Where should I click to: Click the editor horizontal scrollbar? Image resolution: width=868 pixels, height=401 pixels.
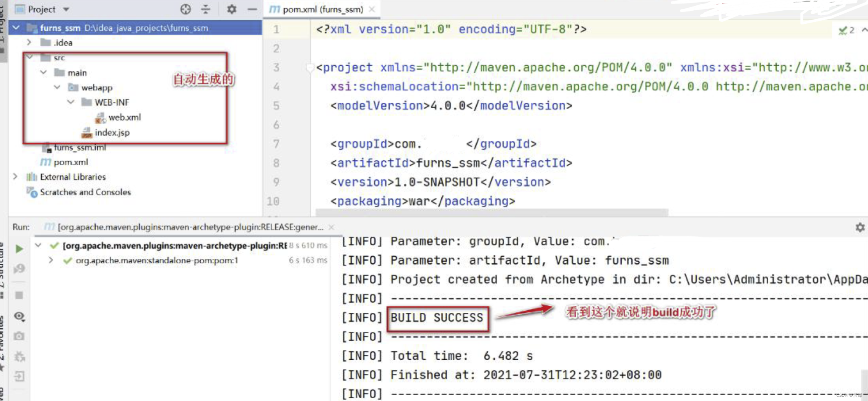(492, 212)
